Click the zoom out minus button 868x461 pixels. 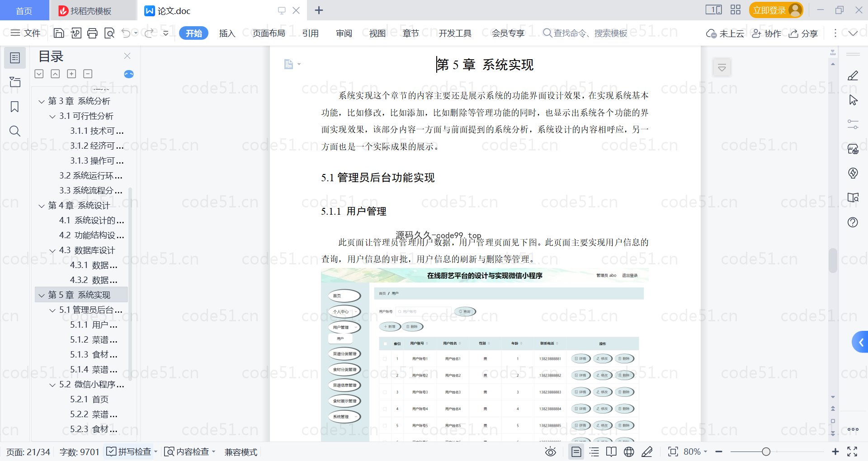[719, 452]
